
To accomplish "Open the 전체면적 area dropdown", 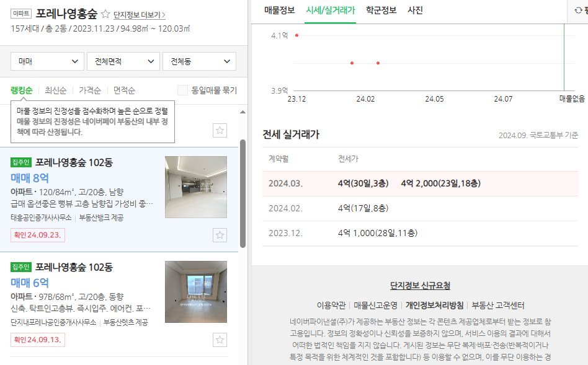I will point(123,61).
